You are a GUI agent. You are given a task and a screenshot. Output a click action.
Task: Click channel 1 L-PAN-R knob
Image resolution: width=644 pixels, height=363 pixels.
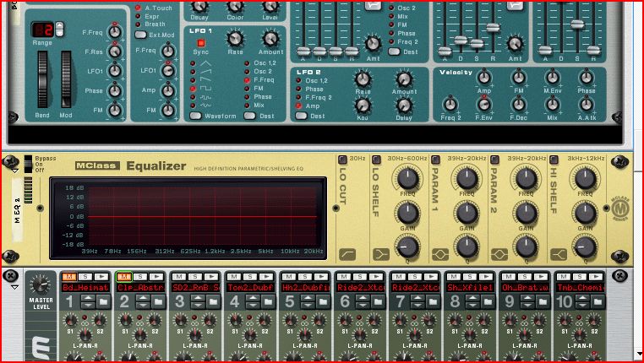(85, 335)
